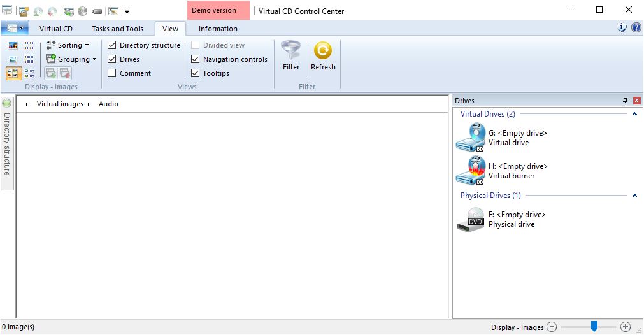Viewport: 644px width, 335px height.
Task: Select highlighted thumbnail grid display mode
Action: [x=13, y=73]
